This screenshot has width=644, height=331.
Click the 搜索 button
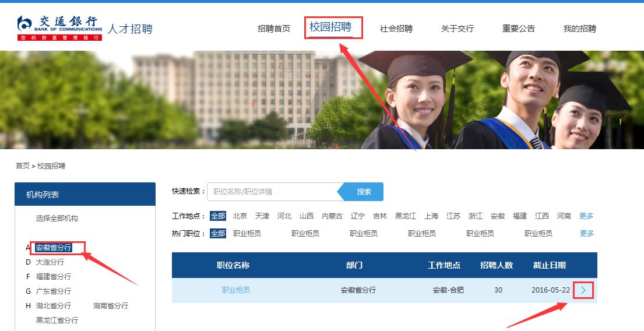[x=364, y=192]
